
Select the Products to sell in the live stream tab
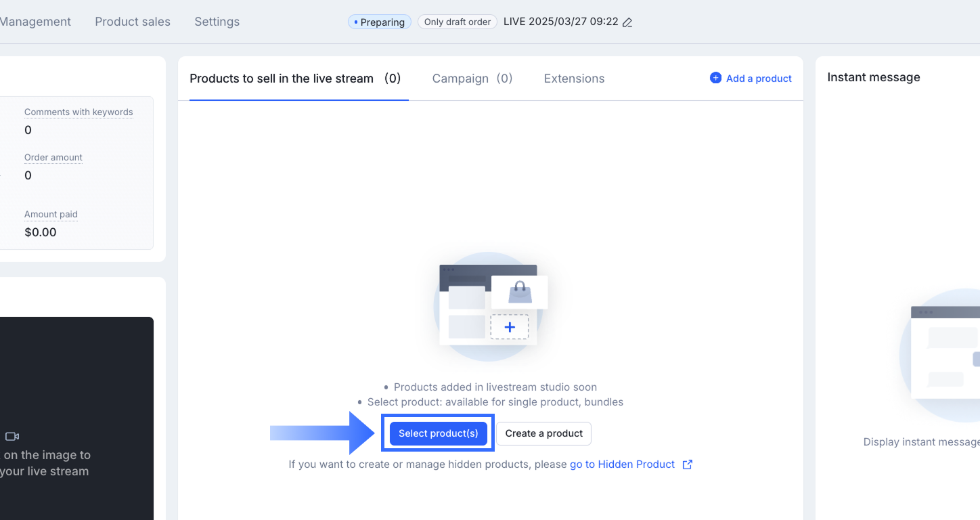[295, 79]
